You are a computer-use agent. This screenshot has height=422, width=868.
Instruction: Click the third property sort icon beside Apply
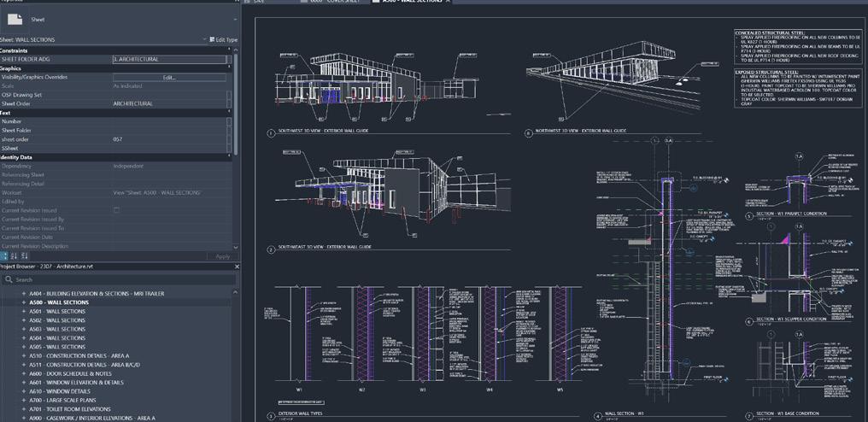[x=24, y=256]
